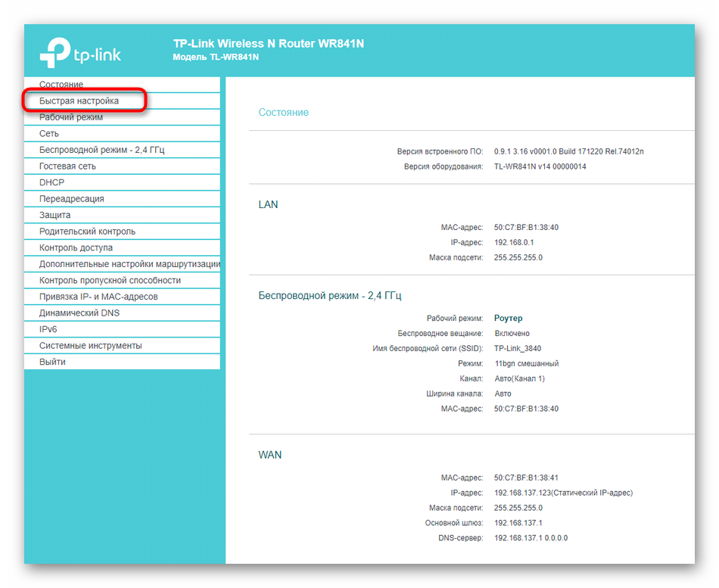Select Контроль пропускной способности

coord(110,280)
